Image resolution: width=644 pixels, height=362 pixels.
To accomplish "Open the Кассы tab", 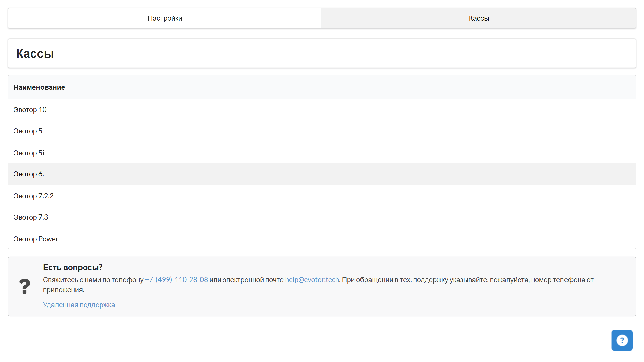I will (x=478, y=18).
